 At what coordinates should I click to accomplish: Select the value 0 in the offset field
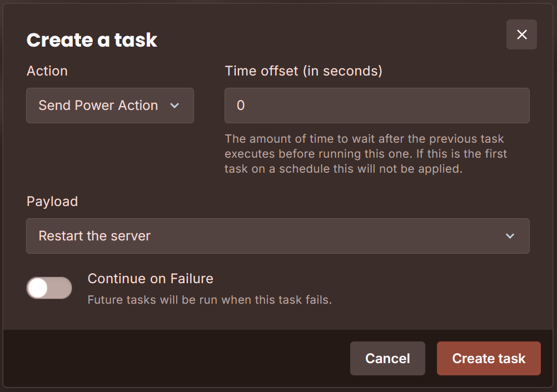point(241,105)
